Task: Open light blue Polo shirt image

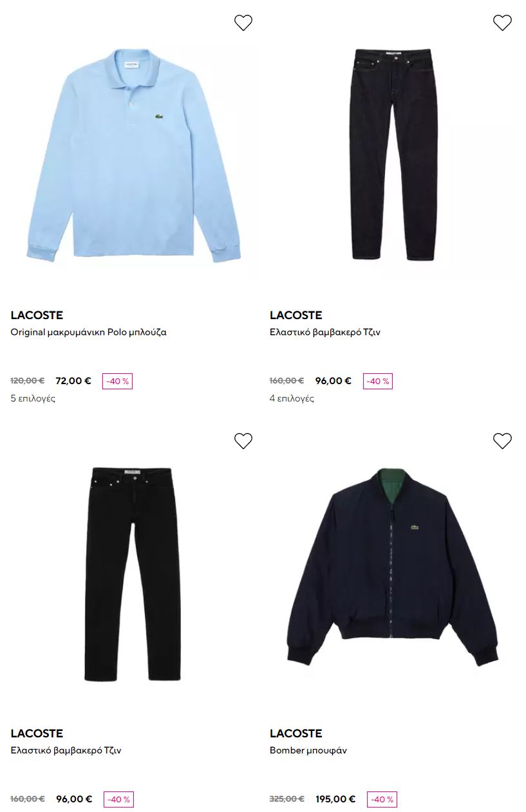Action: [133, 155]
